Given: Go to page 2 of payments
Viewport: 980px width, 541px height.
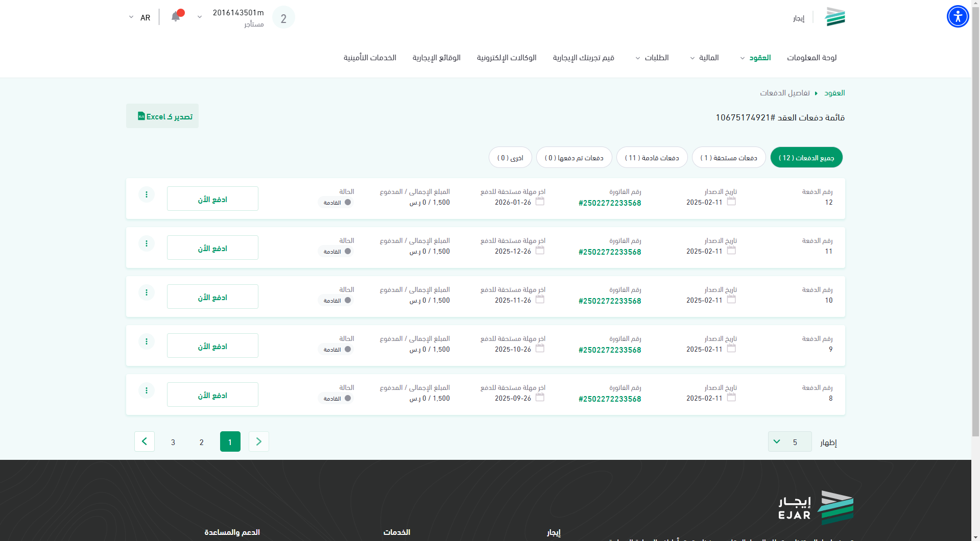Looking at the screenshot, I should 202,442.
